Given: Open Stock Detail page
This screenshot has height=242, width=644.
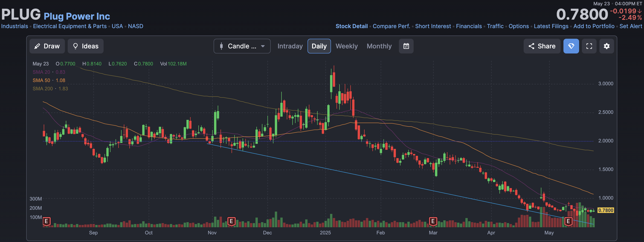Looking at the screenshot, I should [x=351, y=26].
